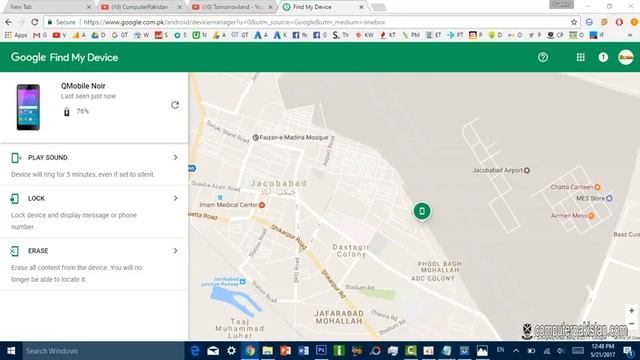Expand the Lock option chevron
This screenshot has width=640, height=360.
click(x=176, y=198)
